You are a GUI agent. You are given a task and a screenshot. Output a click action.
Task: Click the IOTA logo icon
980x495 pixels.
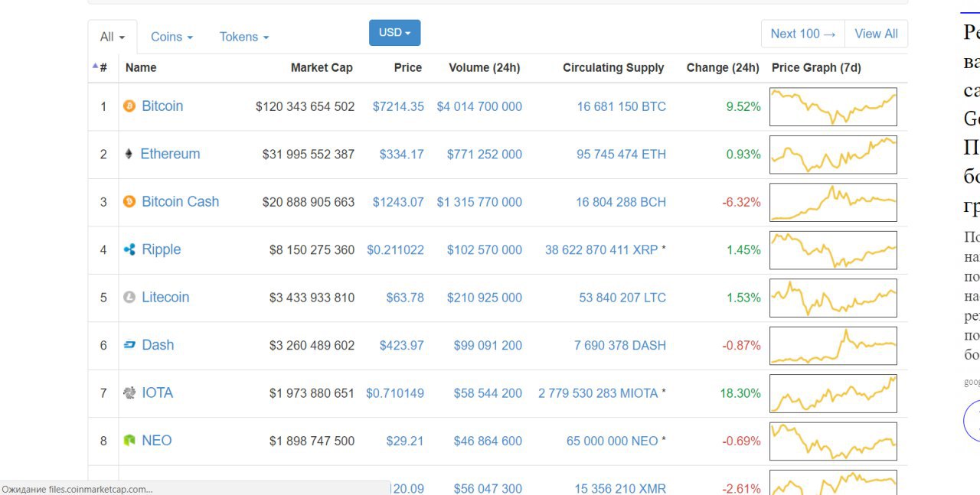pos(129,393)
